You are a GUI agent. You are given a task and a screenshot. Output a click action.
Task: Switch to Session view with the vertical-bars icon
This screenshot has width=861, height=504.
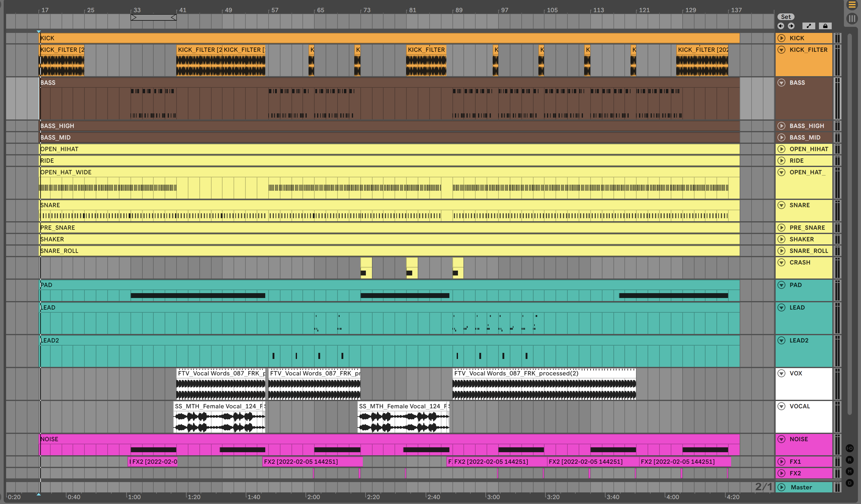[x=852, y=18]
